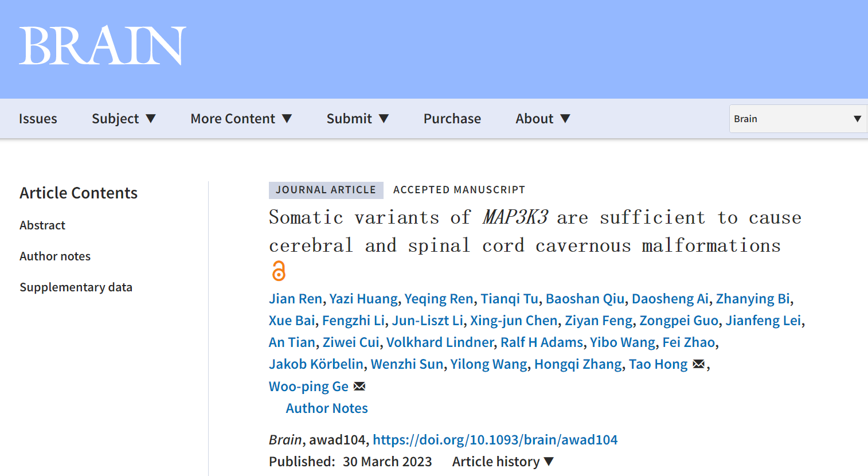Screen dimensions: 868x476
Task: Click the envelope icon next to Tao Hong
Action: [x=698, y=364]
